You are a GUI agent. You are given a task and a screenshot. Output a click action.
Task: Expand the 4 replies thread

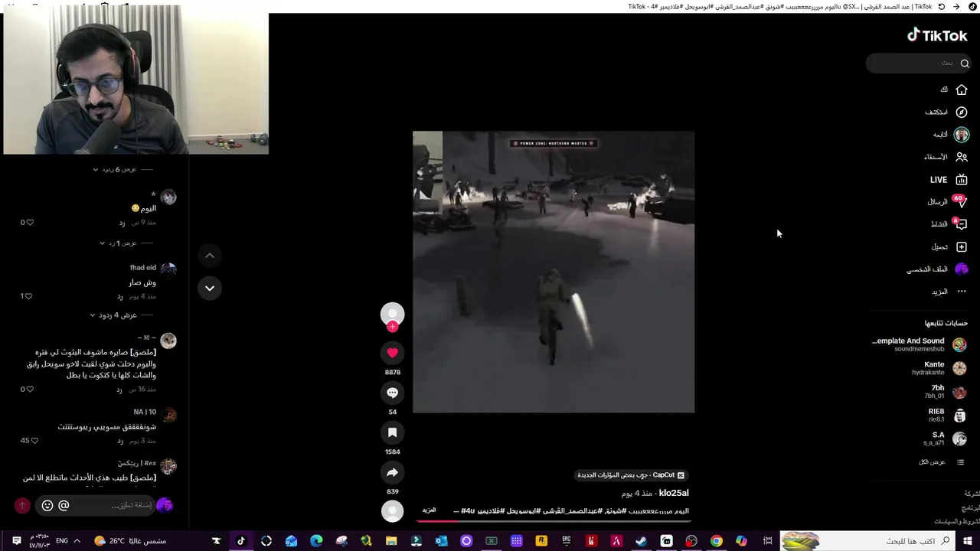click(x=113, y=315)
